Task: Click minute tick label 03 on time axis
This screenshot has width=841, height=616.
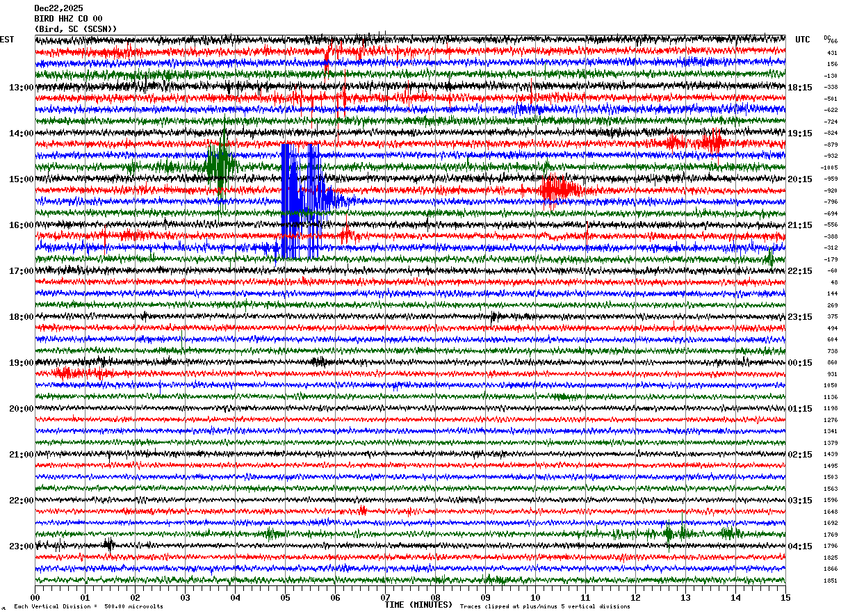Action: [185, 597]
